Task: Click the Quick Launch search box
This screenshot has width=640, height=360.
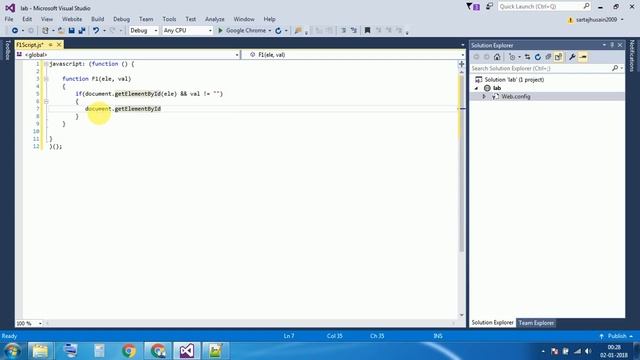Action: point(544,7)
